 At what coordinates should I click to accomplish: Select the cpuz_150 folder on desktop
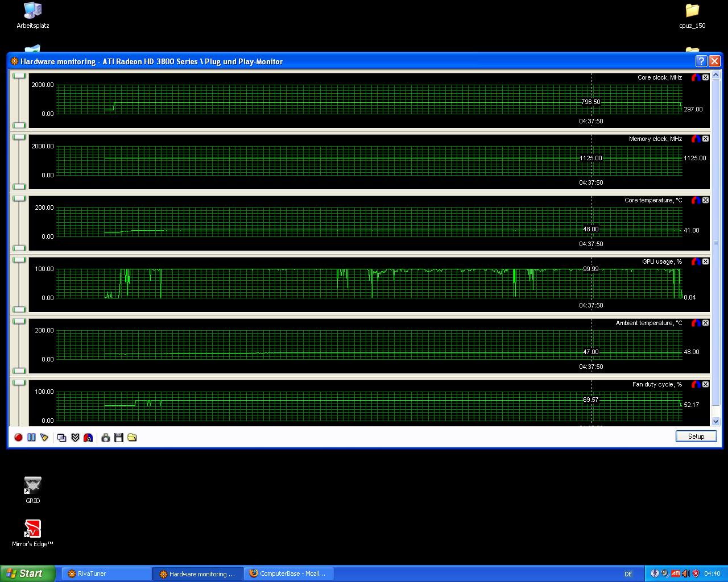tap(692, 15)
